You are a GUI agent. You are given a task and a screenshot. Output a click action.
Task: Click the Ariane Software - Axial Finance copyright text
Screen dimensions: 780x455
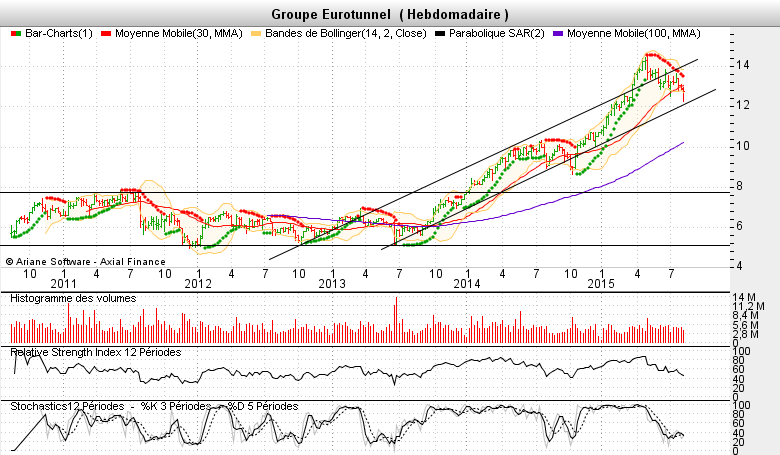click(x=86, y=262)
